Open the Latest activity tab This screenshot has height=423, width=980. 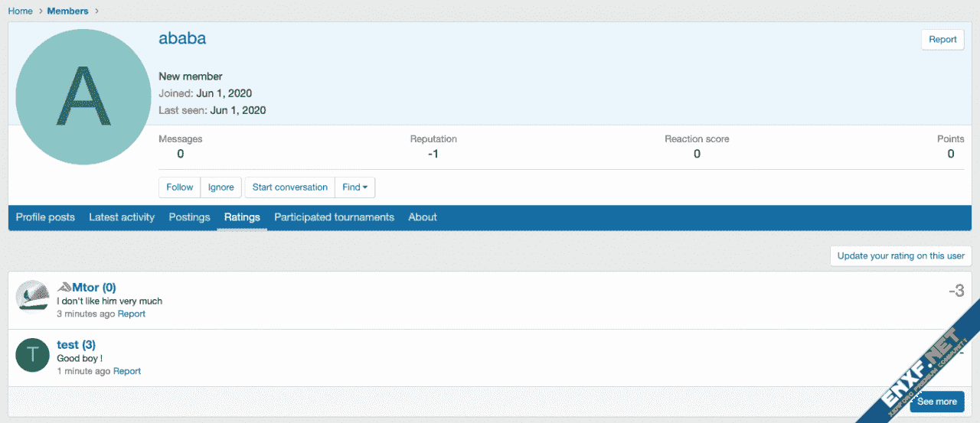[x=122, y=217]
